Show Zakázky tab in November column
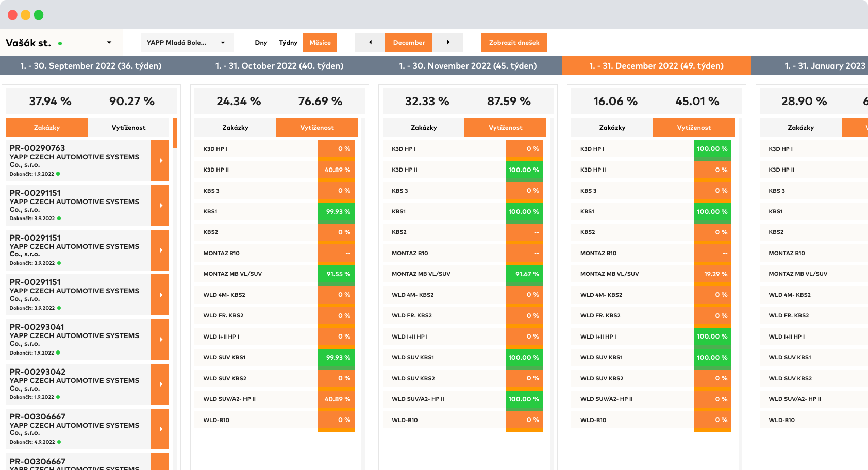 [x=424, y=127]
